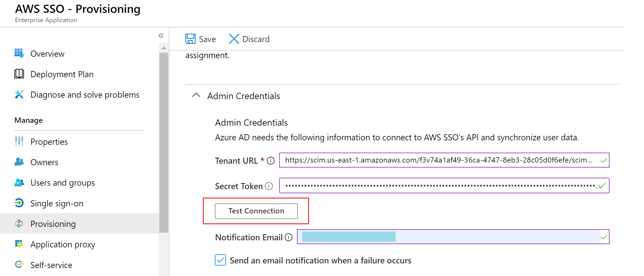Toggle the failure email notification checkbox
This screenshot has width=644, height=276.
[220, 260]
